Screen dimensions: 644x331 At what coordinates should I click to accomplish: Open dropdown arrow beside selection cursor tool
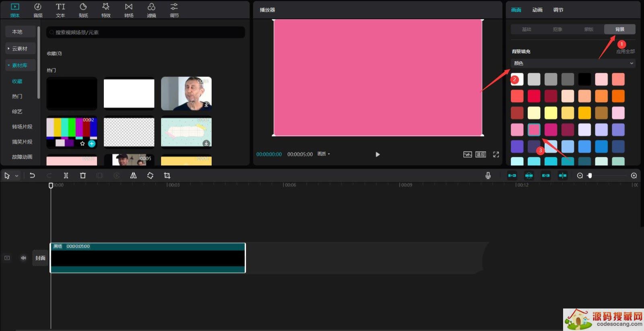click(17, 176)
